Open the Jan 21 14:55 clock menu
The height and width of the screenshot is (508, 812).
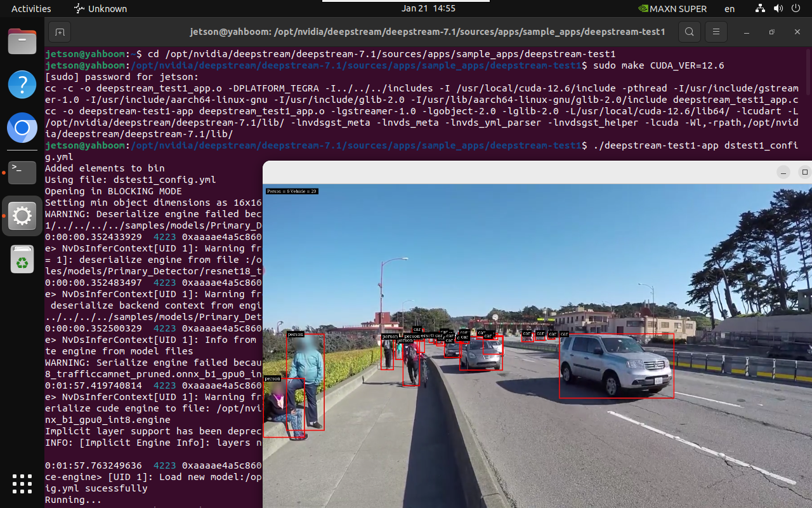click(x=428, y=9)
